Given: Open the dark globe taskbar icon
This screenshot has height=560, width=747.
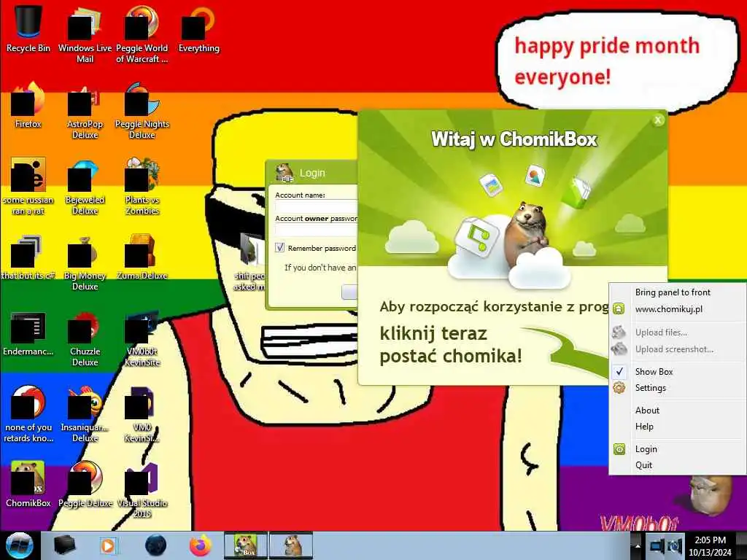Looking at the screenshot, I should (156, 545).
